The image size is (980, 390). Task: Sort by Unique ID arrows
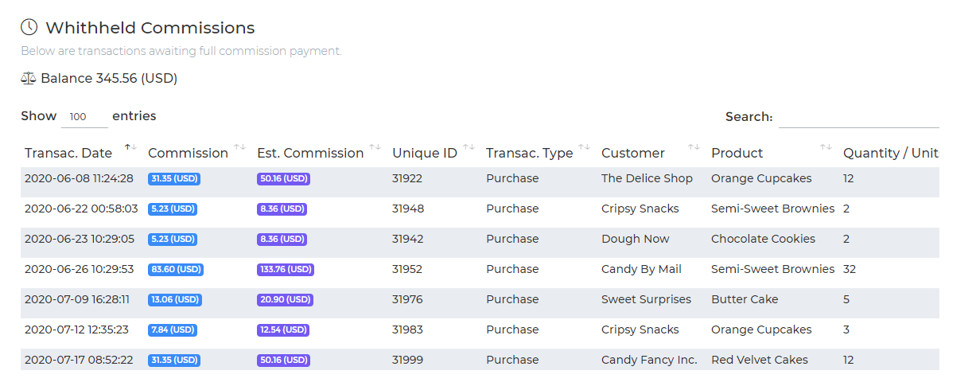[469, 147]
